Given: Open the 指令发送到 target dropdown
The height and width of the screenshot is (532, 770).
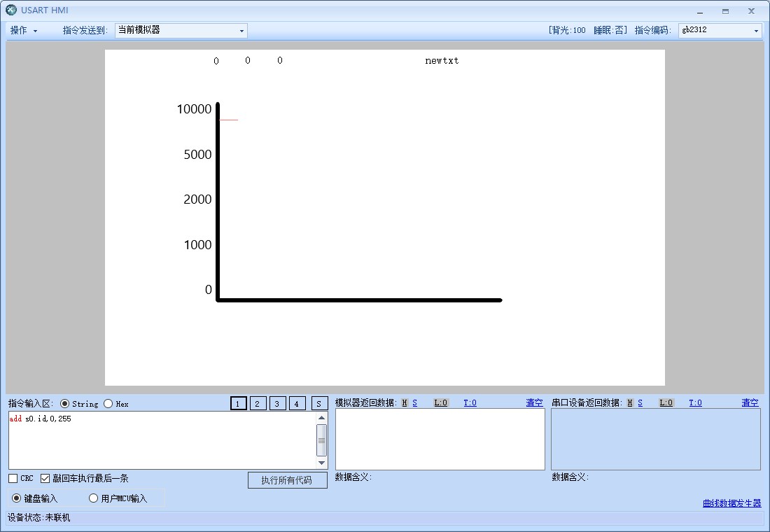Looking at the screenshot, I should point(181,31).
